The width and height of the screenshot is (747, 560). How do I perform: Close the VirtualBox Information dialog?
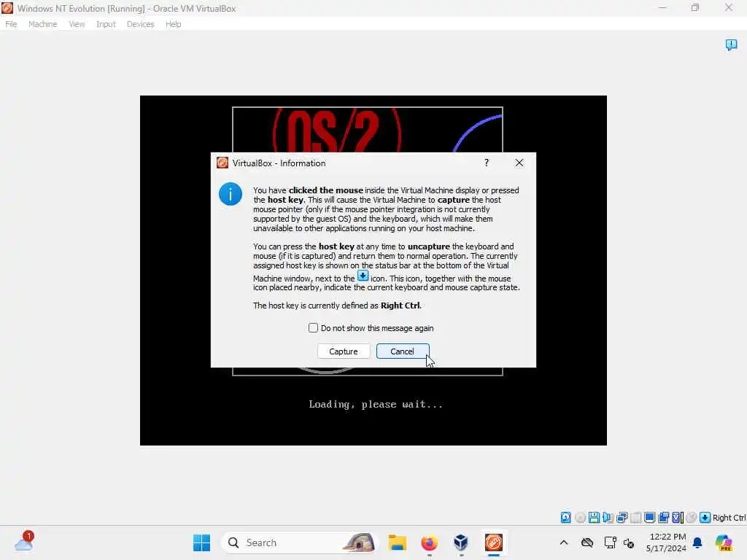(519, 163)
